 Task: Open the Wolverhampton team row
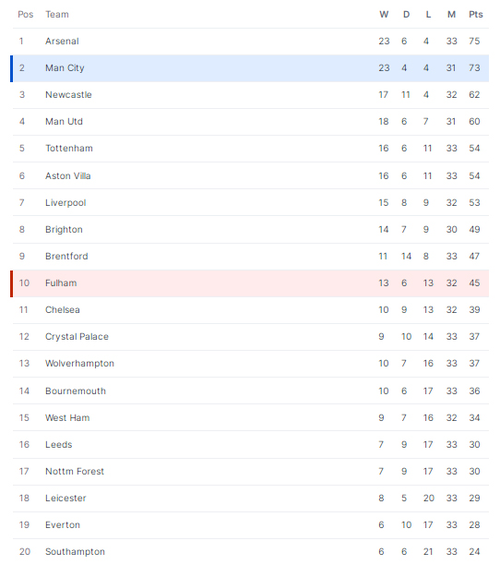pyautogui.click(x=251, y=364)
